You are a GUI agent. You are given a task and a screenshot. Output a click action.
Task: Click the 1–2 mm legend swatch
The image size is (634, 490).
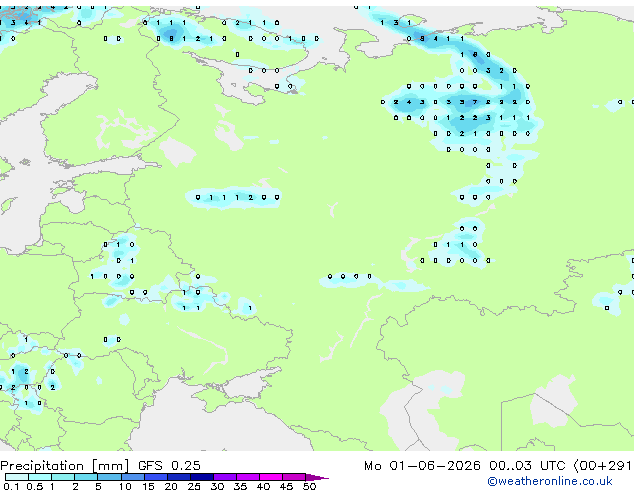pos(63,477)
